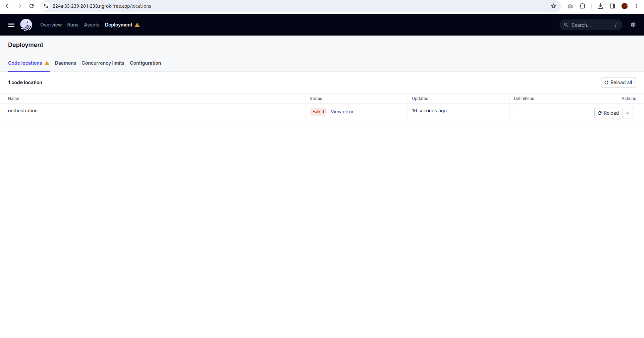This screenshot has width=644, height=338.
Task: Switch to the Daemons tab
Action: click(65, 63)
